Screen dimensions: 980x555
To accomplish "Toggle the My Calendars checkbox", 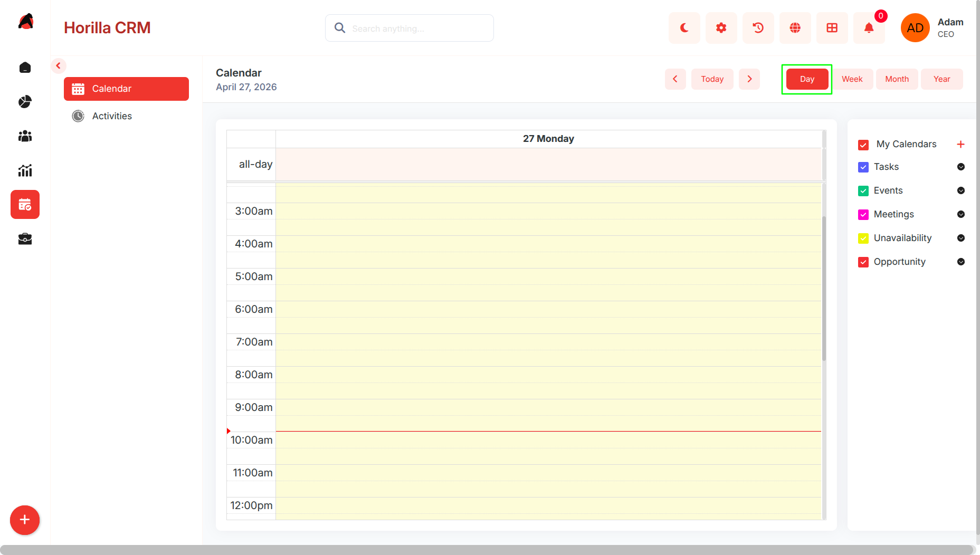I will click(863, 145).
